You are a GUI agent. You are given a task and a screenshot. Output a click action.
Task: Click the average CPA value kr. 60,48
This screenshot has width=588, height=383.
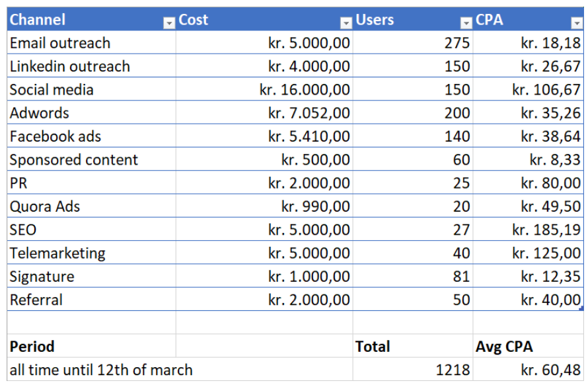550,370
